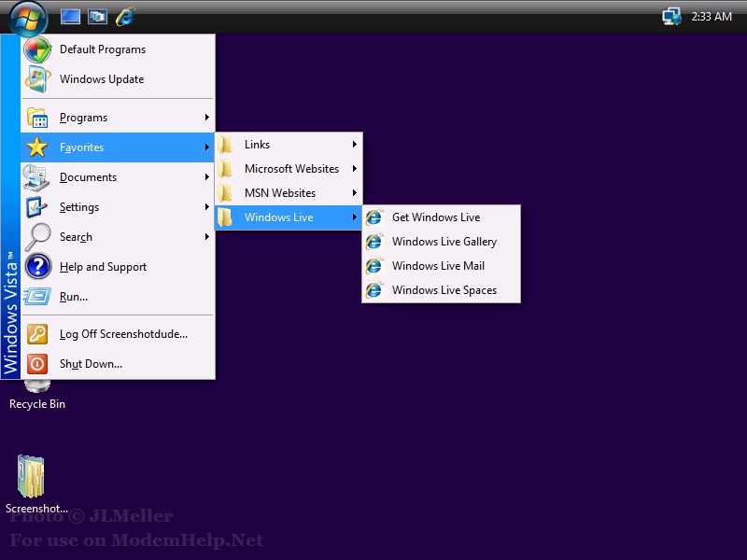Click the red Shut Down icon
This screenshot has height=560, width=747.
tap(37, 364)
